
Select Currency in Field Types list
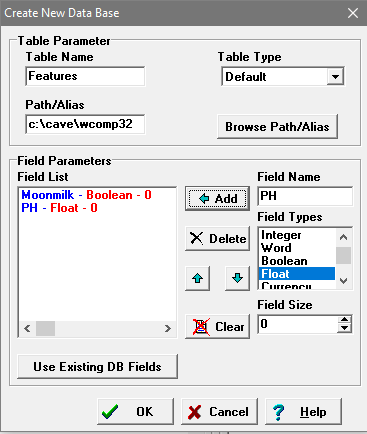click(x=297, y=285)
